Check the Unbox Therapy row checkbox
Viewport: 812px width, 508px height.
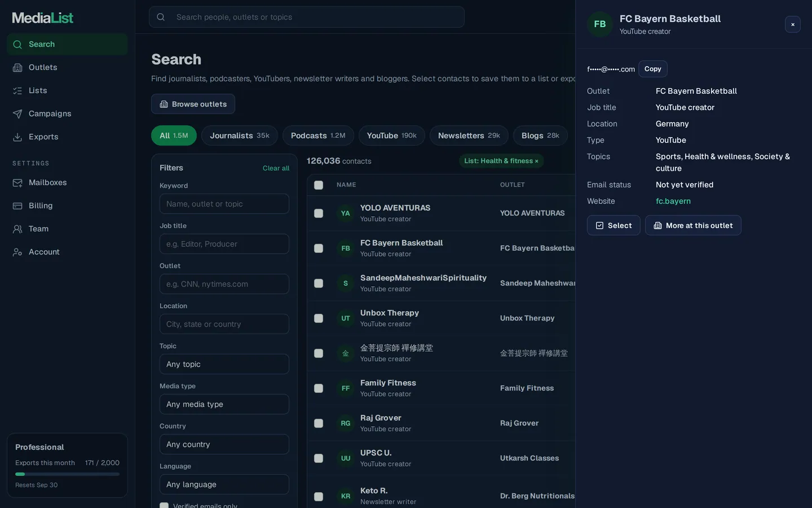319,318
